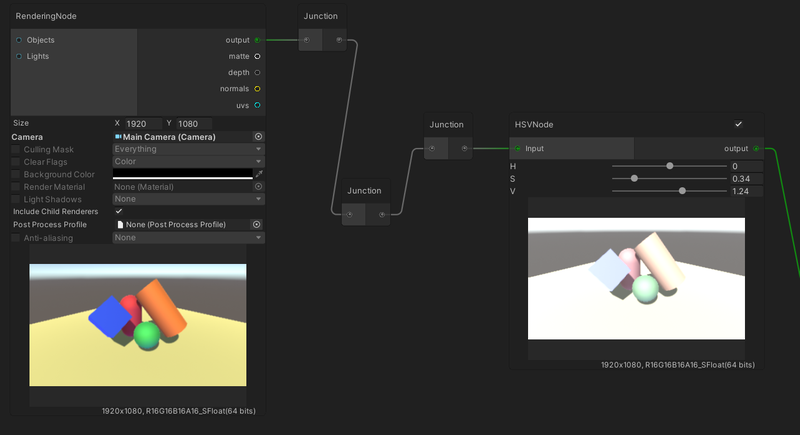
Task: Open the Main Camera object picker
Action: point(258,136)
